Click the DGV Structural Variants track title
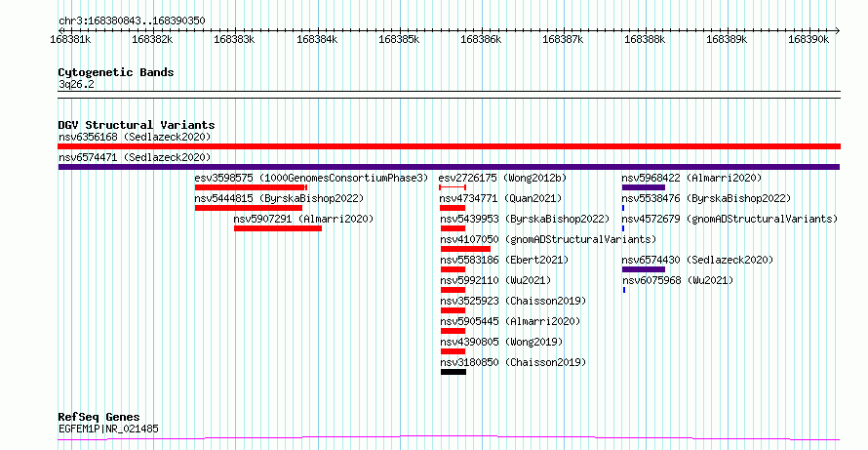Viewport: 868px width, 450px height. click(x=137, y=125)
